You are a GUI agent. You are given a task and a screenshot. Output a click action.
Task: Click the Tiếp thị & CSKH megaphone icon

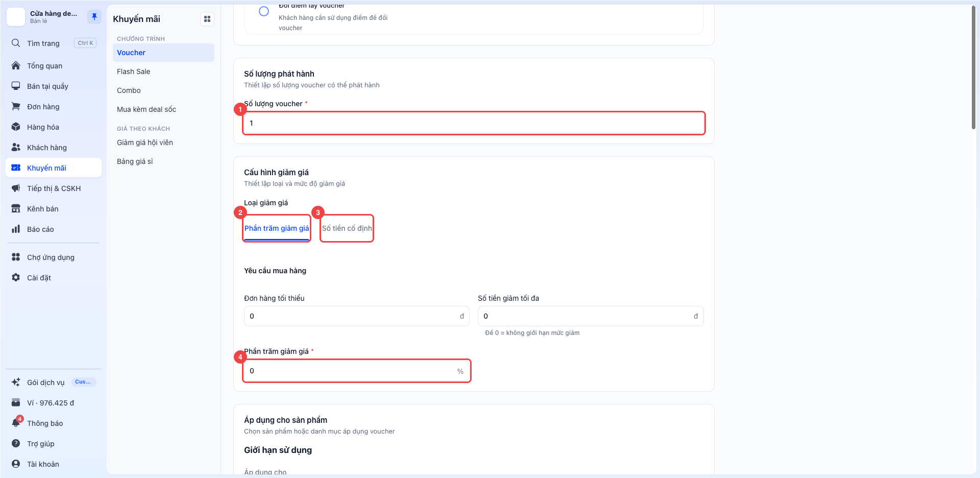[16, 188]
